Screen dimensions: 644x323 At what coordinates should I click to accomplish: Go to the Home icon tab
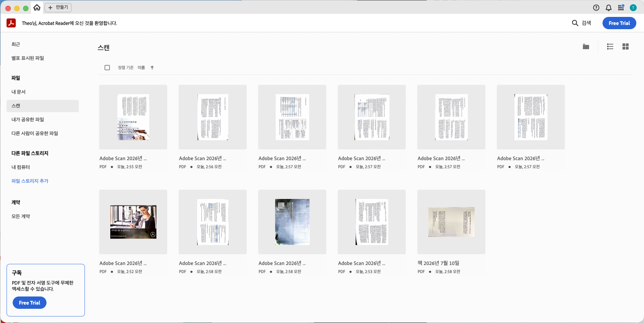(37, 8)
